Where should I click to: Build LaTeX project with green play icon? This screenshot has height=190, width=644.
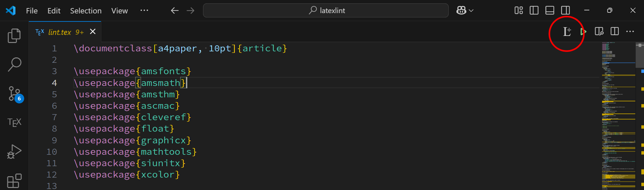tap(583, 32)
